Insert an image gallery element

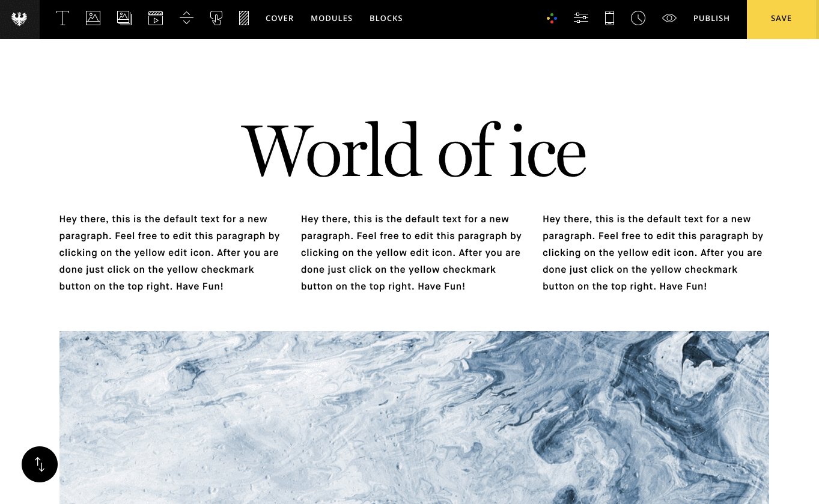[x=124, y=19]
